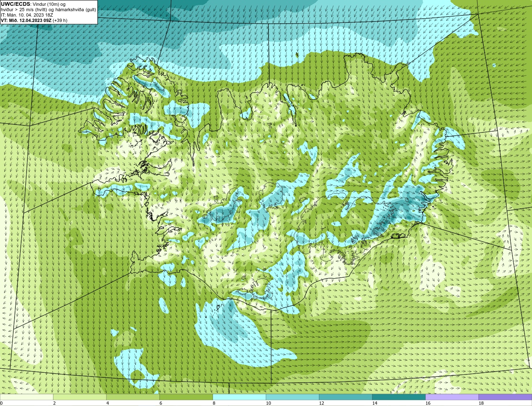
Task: Click the title text 'UWC/ECDS: Vindur (10m) og'
Action: coord(33,4)
